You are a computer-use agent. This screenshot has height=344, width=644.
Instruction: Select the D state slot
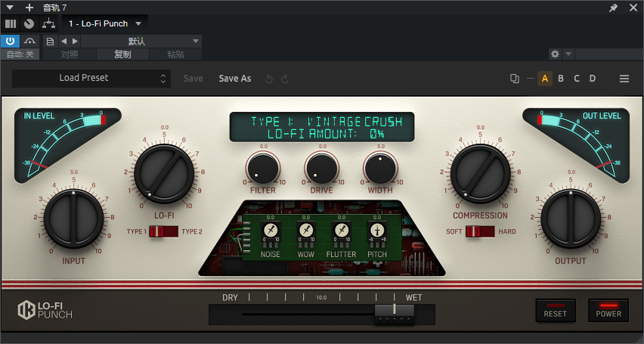593,79
